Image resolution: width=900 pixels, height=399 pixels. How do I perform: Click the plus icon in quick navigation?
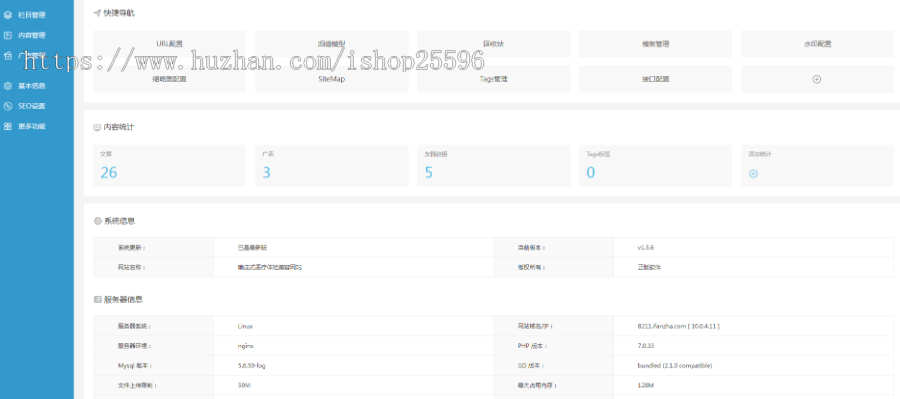817,79
